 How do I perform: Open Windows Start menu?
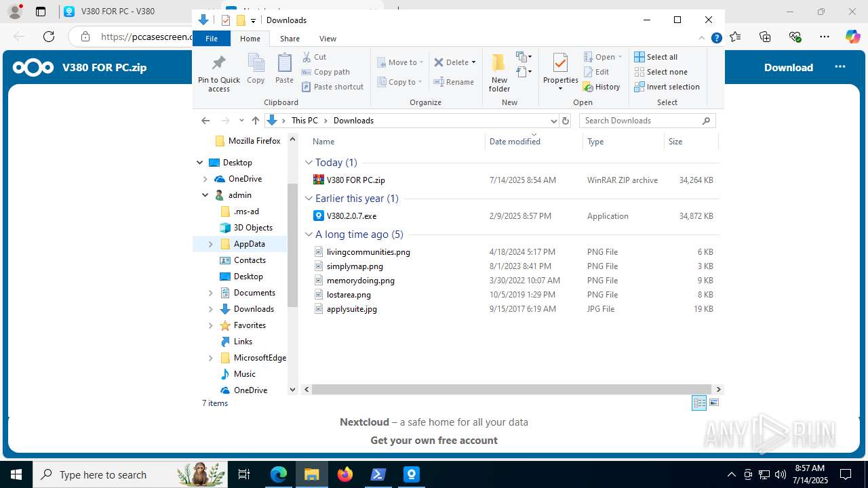coord(16,474)
